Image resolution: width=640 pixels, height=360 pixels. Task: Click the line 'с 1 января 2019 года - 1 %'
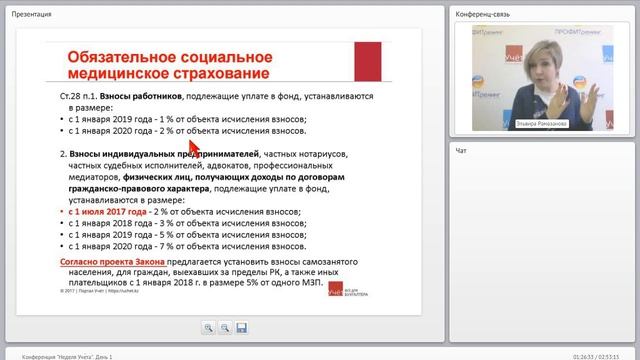pos(187,119)
